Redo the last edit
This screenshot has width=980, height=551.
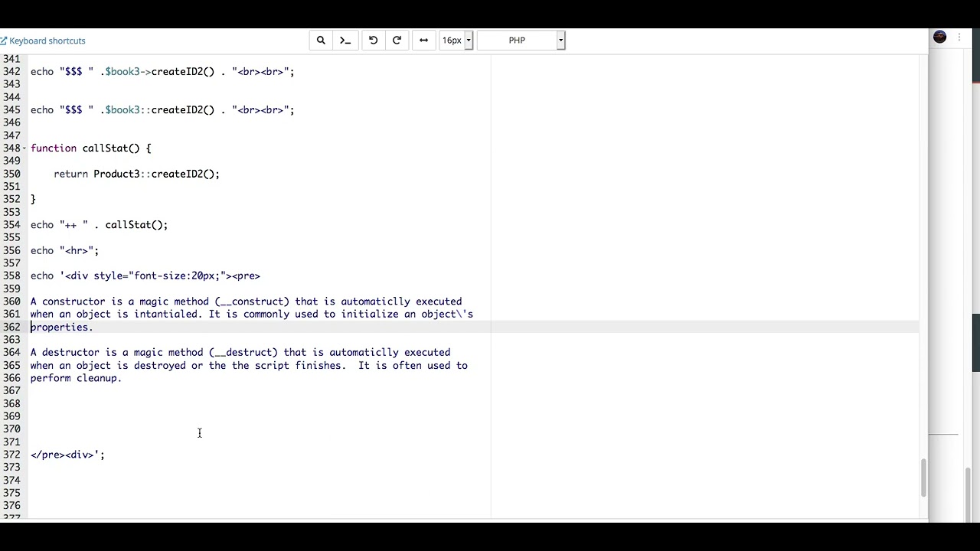[397, 41]
